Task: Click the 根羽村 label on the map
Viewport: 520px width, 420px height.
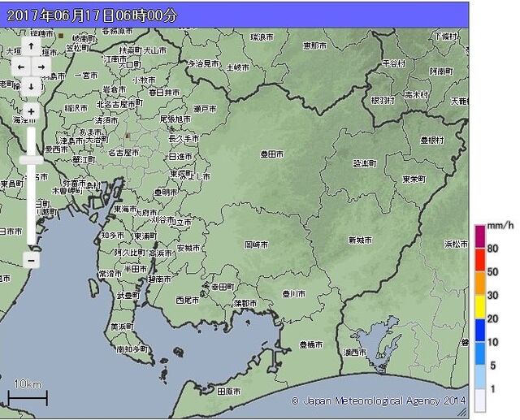Action: pos(383,101)
